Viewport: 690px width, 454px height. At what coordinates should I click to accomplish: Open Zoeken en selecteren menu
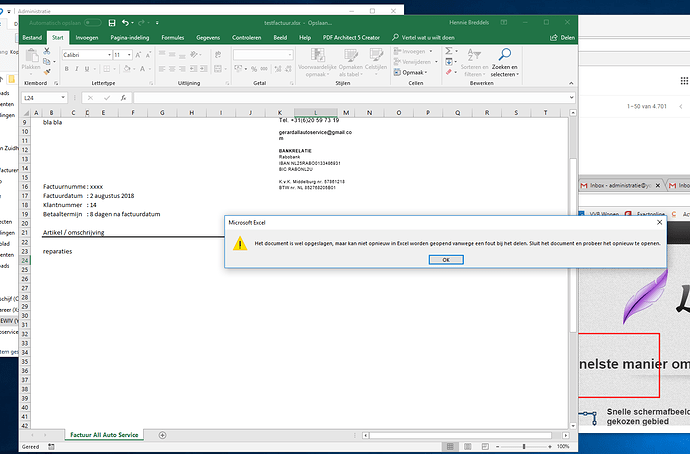pos(505,62)
